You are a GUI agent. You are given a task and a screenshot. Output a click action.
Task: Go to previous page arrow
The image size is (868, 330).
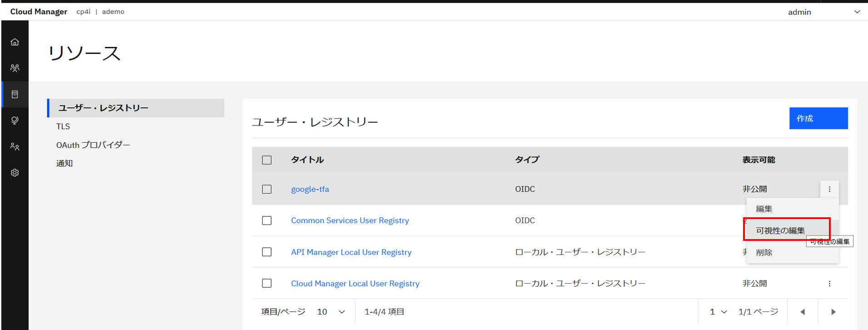coord(803,312)
